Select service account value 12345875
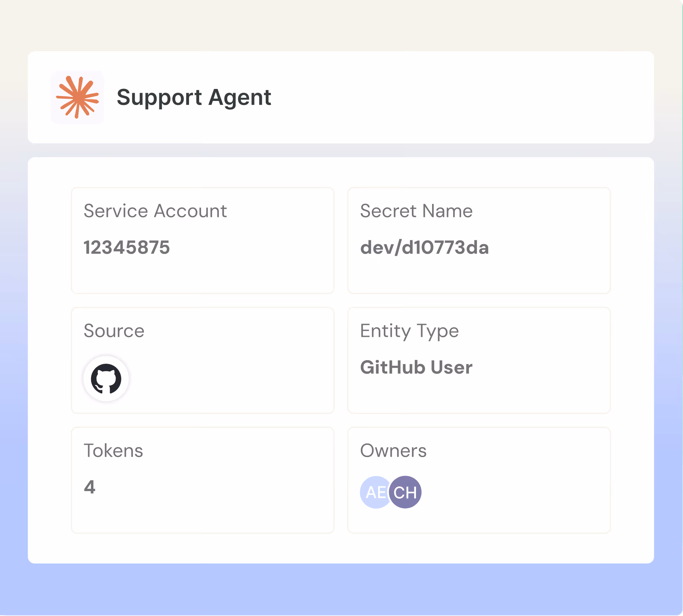The height and width of the screenshot is (616, 683). [x=127, y=247]
